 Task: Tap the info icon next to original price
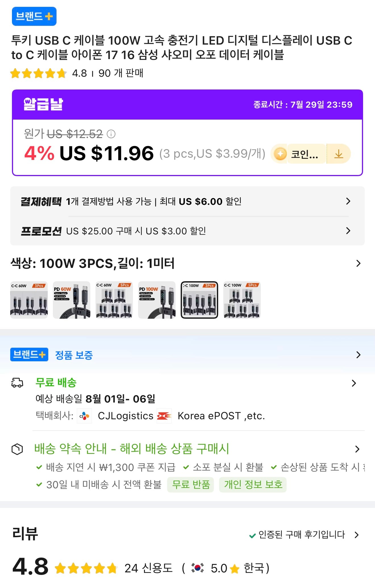[111, 134]
